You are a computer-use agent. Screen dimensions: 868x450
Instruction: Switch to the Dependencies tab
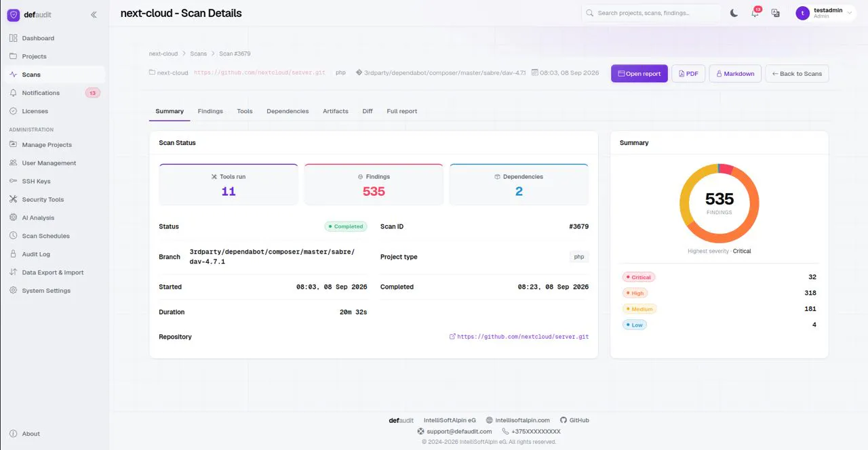click(x=288, y=111)
